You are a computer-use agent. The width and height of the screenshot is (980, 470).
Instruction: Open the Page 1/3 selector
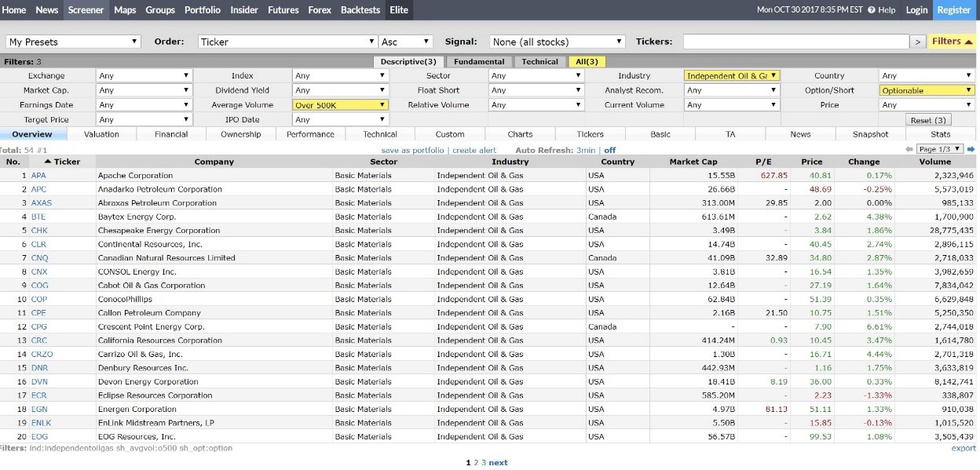coord(940,149)
